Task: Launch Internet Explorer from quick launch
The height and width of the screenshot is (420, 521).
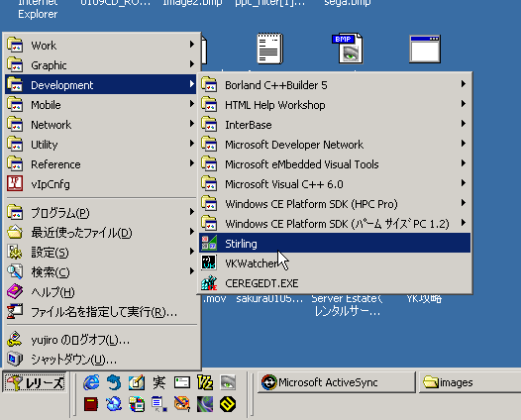Action: 91,382
